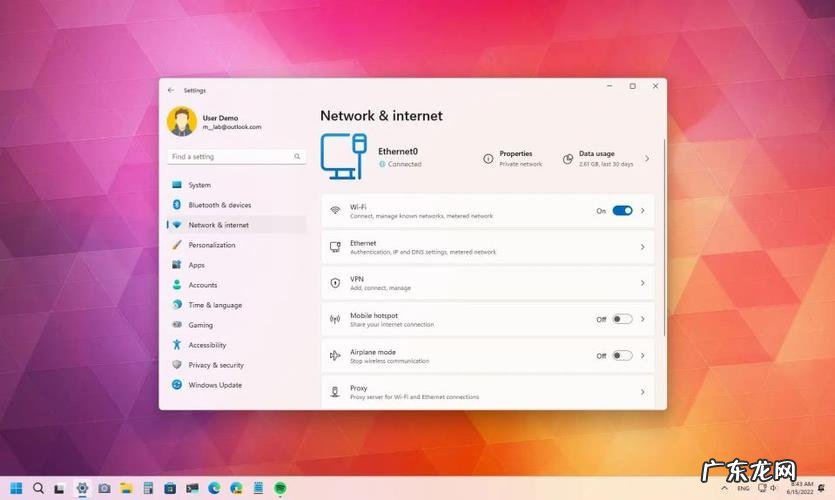Click the Mobile hotspot antenna icon
This screenshot has height=500, width=835.
click(335, 319)
